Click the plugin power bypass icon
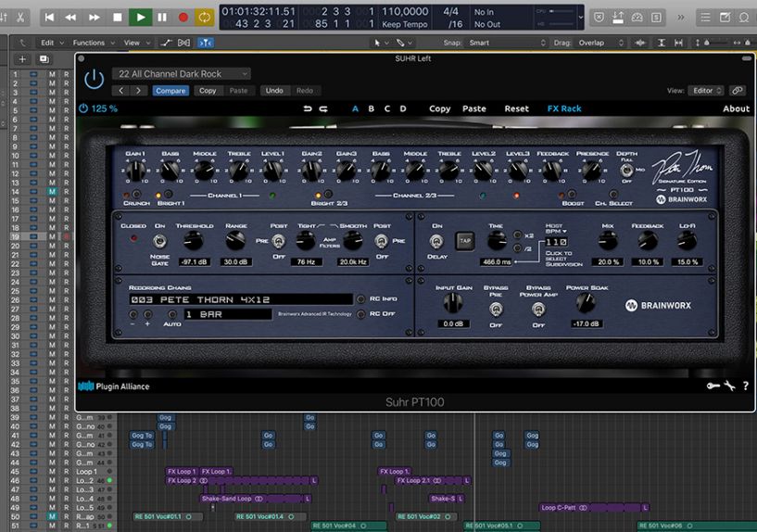This screenshot has height=532, width=757. click(94, 79)
